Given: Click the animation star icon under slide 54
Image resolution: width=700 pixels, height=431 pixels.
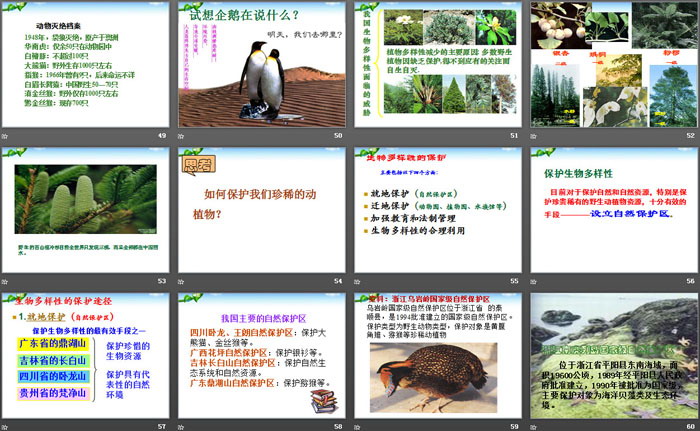Looking at the screenshot, I should [183, 282].
